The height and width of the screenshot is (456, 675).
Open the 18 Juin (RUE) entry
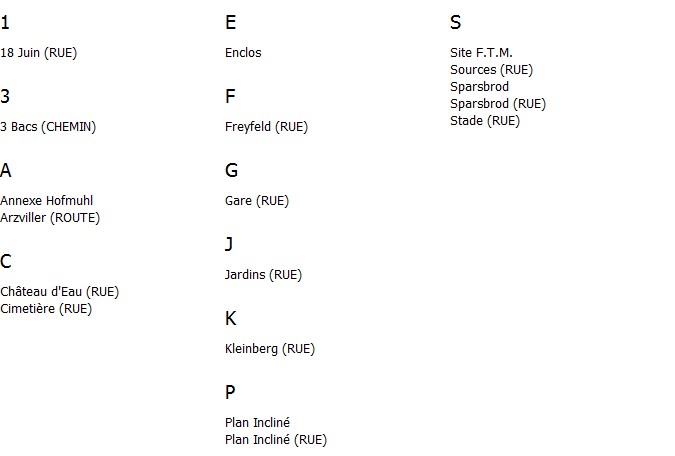click(x=38, y=53)
